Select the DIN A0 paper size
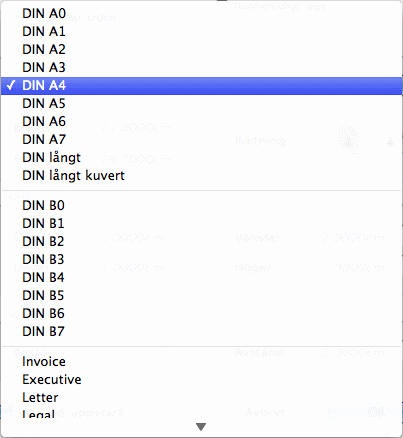The width and height of the screenshot is (403, 438). point(201,14)
